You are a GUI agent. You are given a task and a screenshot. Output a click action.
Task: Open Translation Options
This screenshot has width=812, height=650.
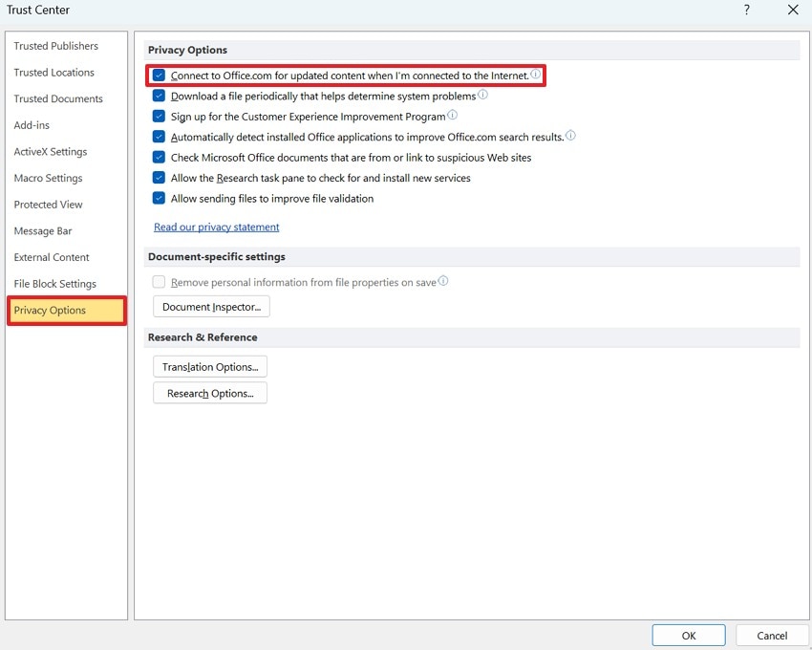click(x=209, y=366)
